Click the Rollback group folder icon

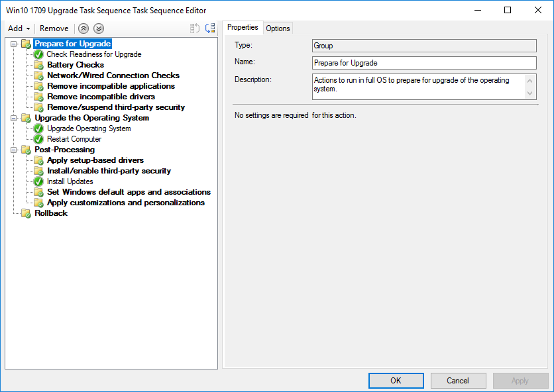coord(26,213)
